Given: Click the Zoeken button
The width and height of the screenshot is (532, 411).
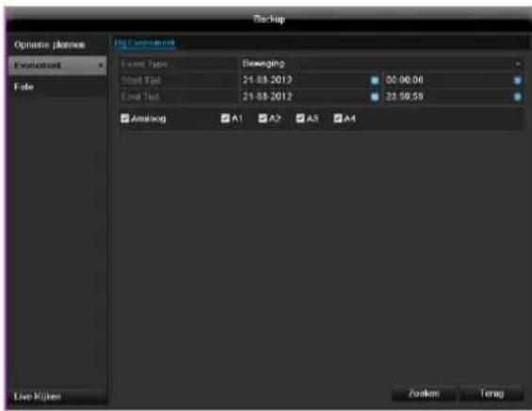Looking at the screenshot, I should pos(424,394).
